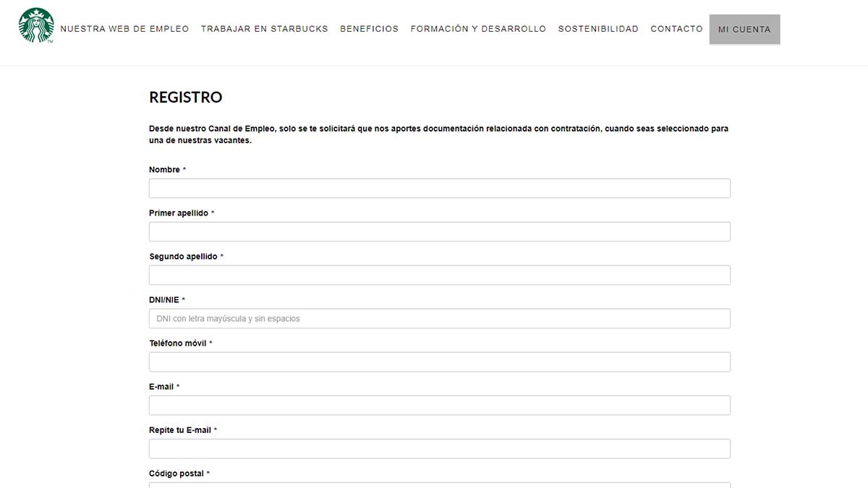Select the Segundo apellido input box
868x488 pixels.
pos(439,275)
